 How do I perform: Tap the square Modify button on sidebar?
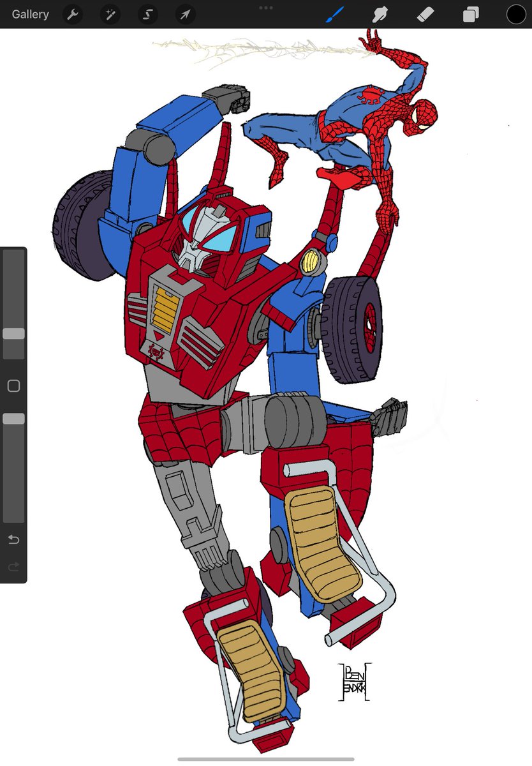click(x=13, y=386)
